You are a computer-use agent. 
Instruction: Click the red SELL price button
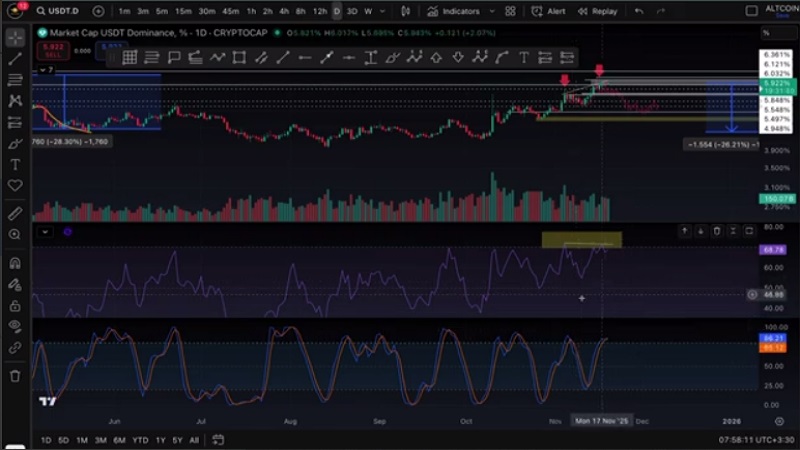point(54,47)
